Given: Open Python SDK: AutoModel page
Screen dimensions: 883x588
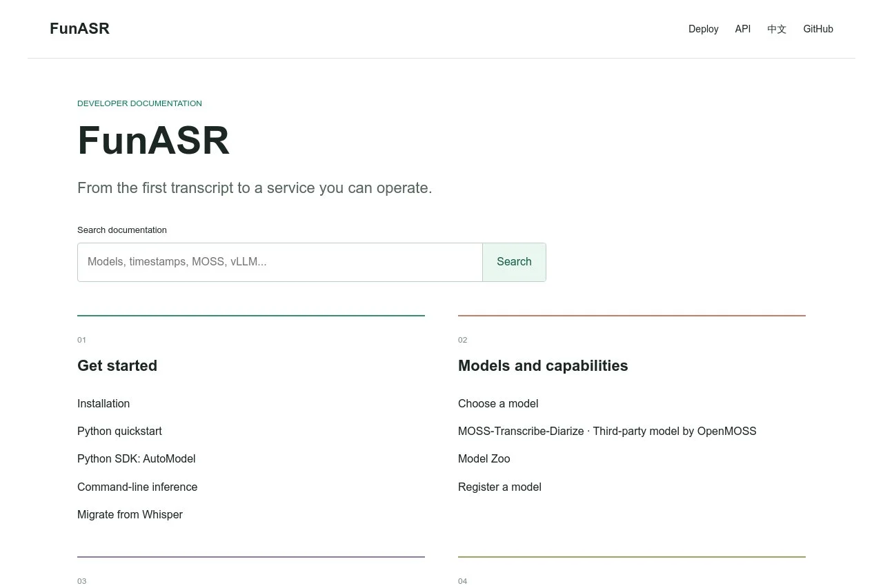Looking at the screenshot, I should (x=137, y=459).
